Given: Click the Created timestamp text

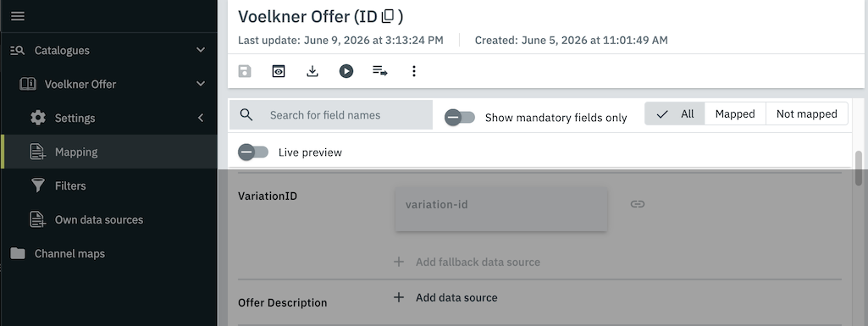Looking at the screenshot, I should click(572, 40).
